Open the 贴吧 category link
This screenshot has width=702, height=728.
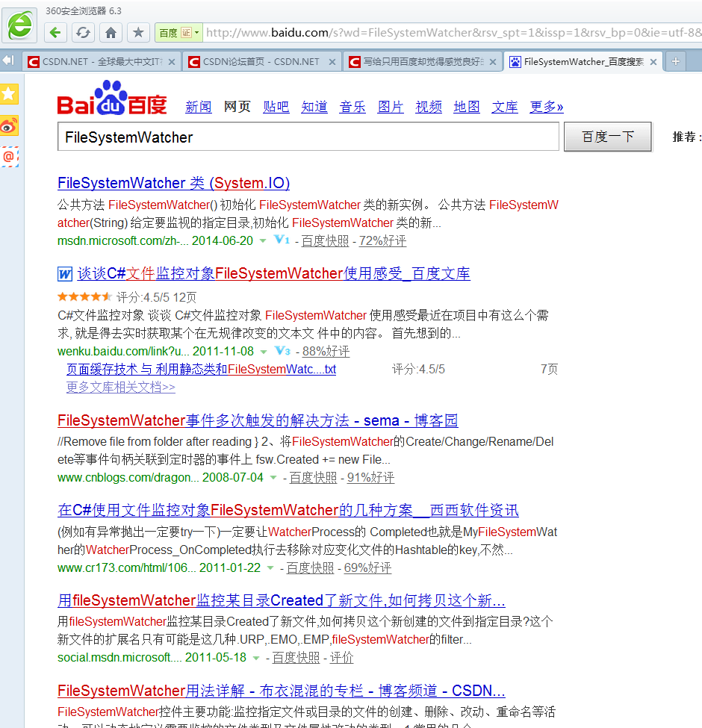click(x=276, y=107)
